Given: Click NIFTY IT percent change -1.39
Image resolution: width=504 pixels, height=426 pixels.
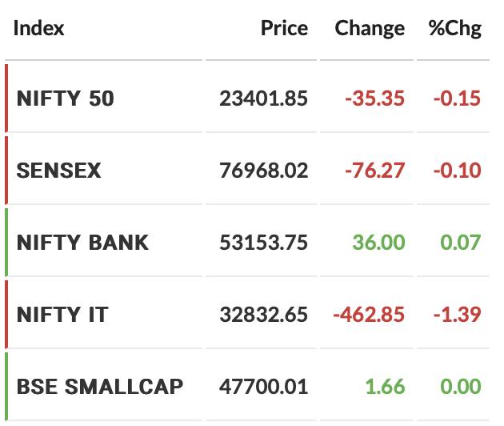Looking at the screenshot, I should pyautogui.click(x=458, y=315).
